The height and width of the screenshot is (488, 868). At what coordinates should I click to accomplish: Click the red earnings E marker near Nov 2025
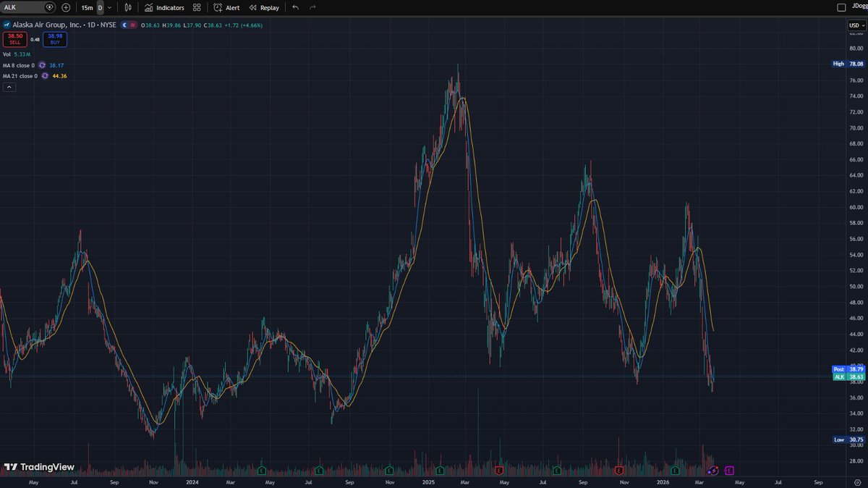point(619,471)
